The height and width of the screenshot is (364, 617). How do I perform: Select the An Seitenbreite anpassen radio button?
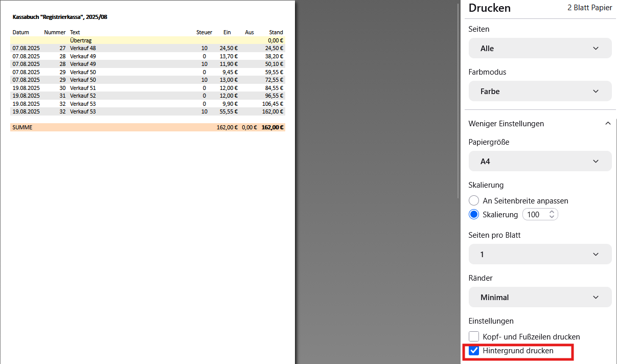(x=474, y=201)
